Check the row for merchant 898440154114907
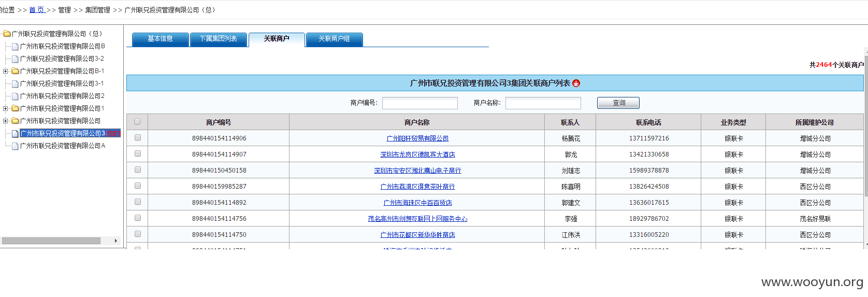This screenshot has width=868, height=297. coord(138,153)
